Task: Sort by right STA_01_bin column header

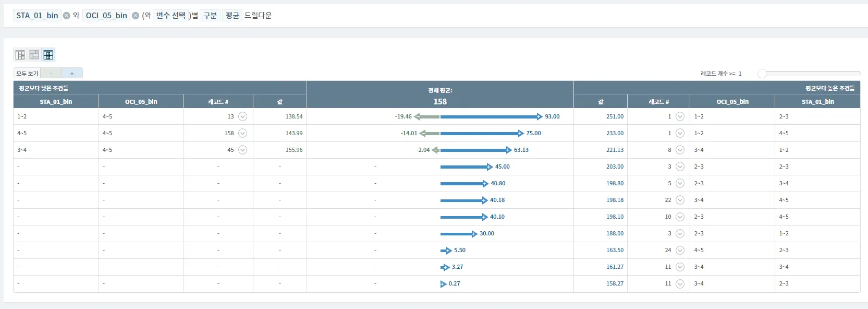Action: click(x=817, y=102)
